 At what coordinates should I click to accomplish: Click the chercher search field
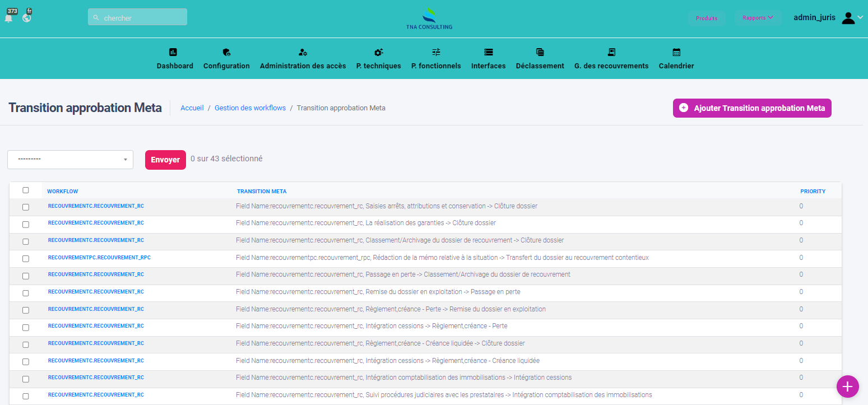[x=137, y=17]
